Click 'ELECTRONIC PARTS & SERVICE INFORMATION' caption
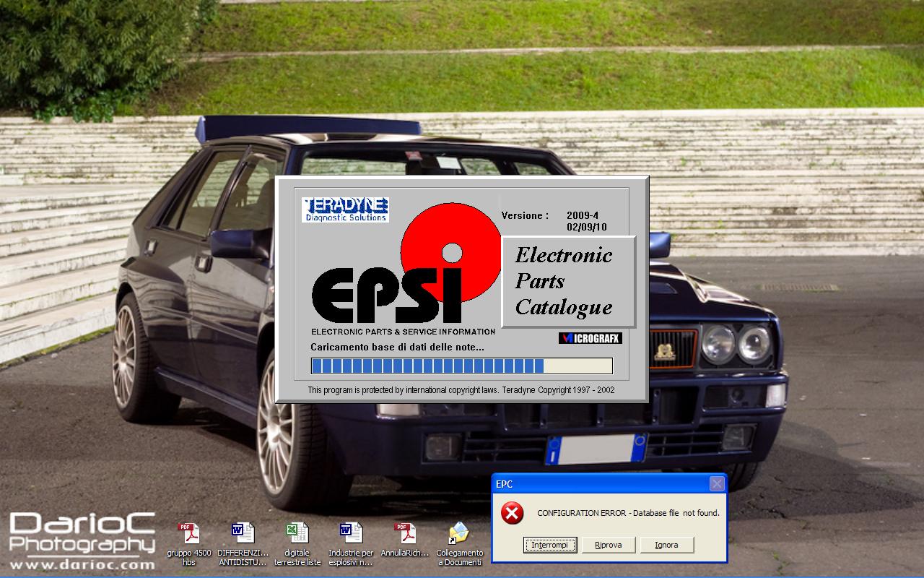 403,332
